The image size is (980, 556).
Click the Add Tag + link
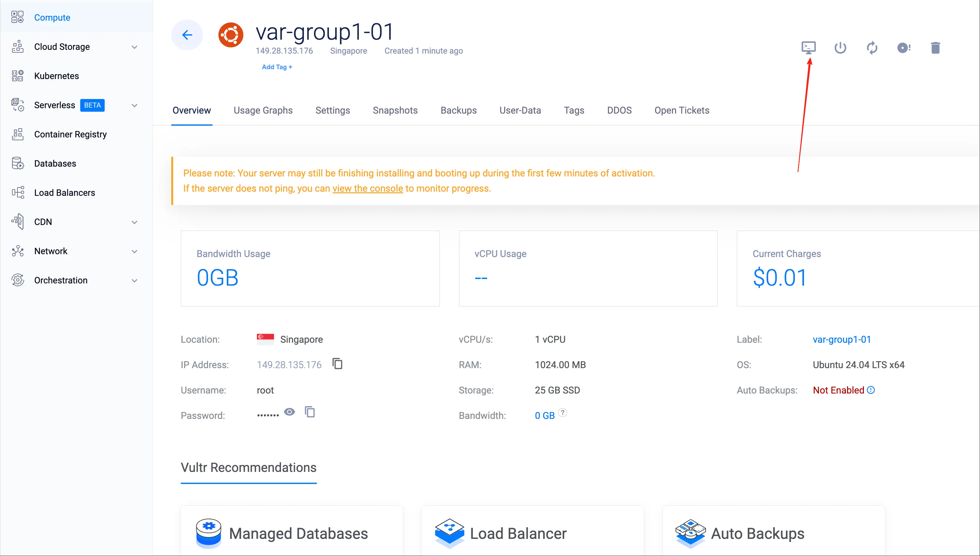pos(277,67)
